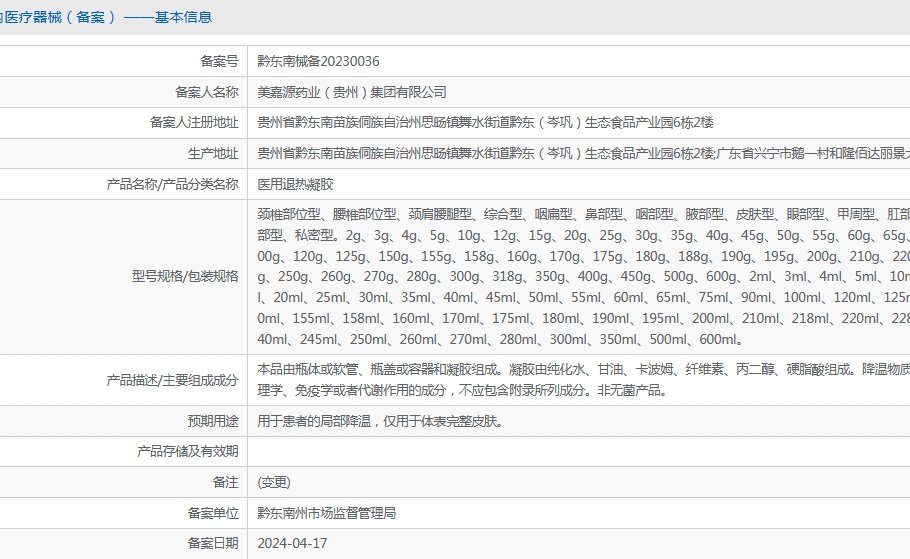Click the 生产地址 label
910x559 pixels.
click(x=212, y=153)
